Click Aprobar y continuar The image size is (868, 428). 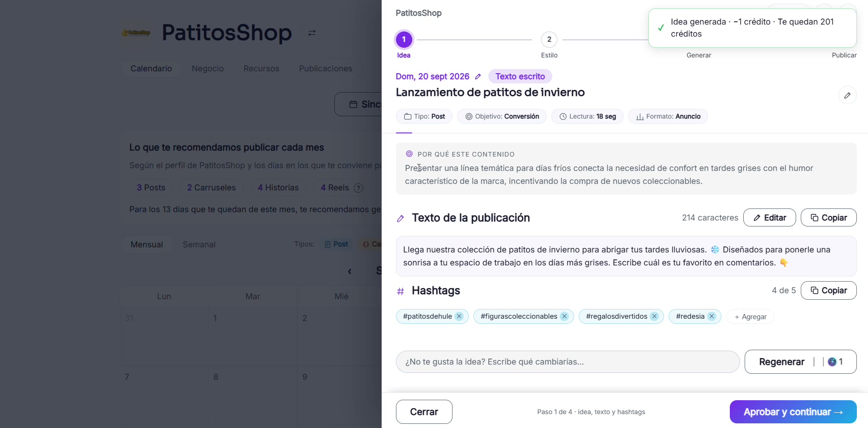coord(793,412)
